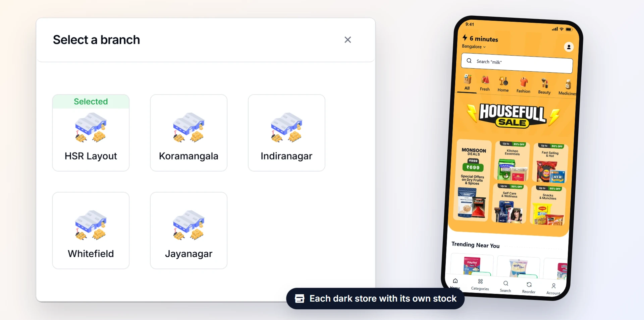Click the magnifier icon in search bar

(469, 61)
